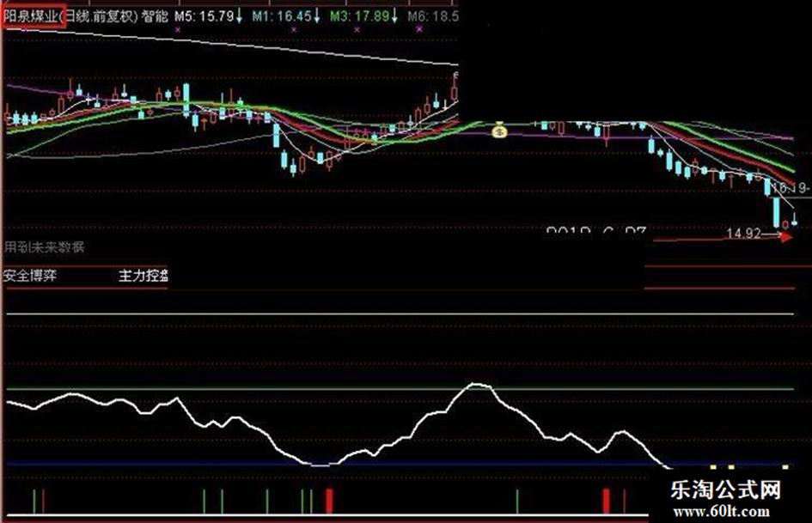
Task: Select the 阳泉煤业 stock name label
Action: click(x=31, y=16)
